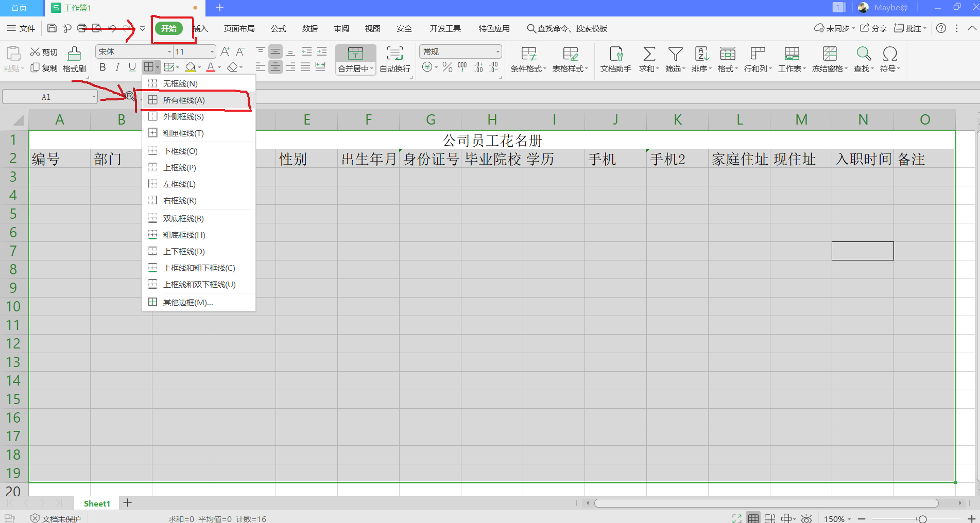Click the Table Style (表格样式) icon
The image size is (980, 523).
tap(570, 54)
